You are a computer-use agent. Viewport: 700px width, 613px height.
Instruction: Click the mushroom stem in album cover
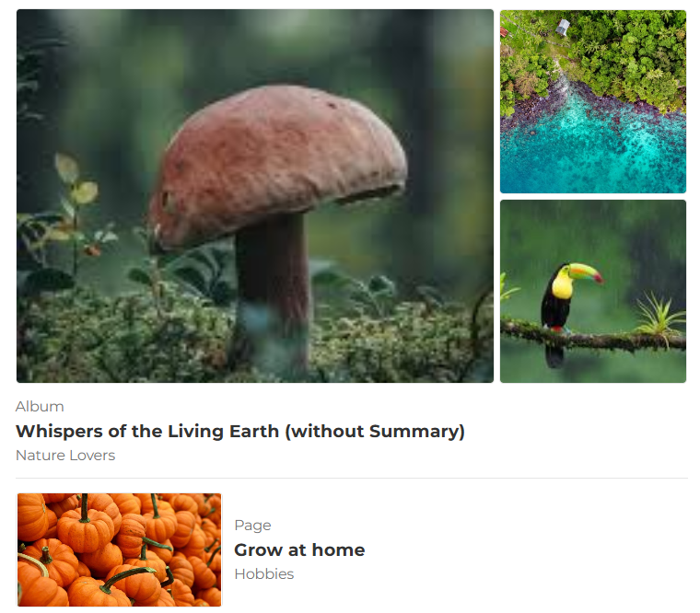(x=273, y=295)
